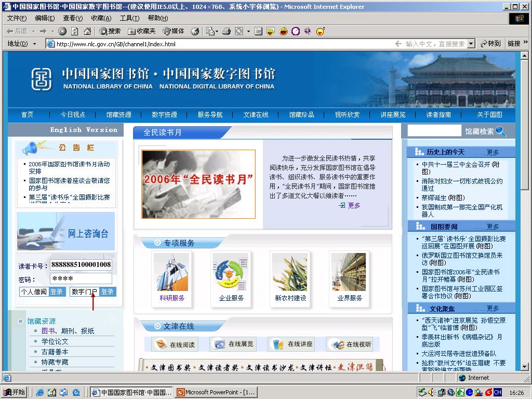The width and height of the screenshot is (532, 399).
Task: Click the laughing red-mouth smiley toolbar icon
Action: (283, 31)
